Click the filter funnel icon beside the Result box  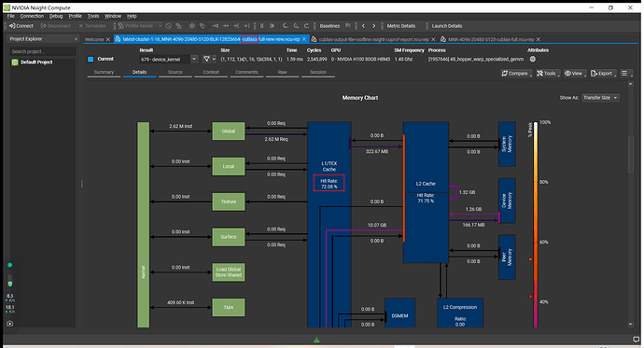(x=206, y=59)
